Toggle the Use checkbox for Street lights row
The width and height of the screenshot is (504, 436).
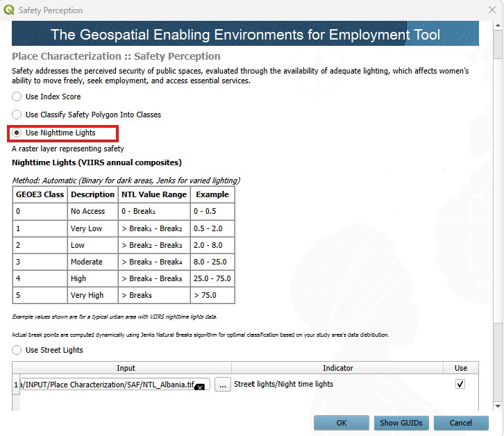[x=460, y=384]
